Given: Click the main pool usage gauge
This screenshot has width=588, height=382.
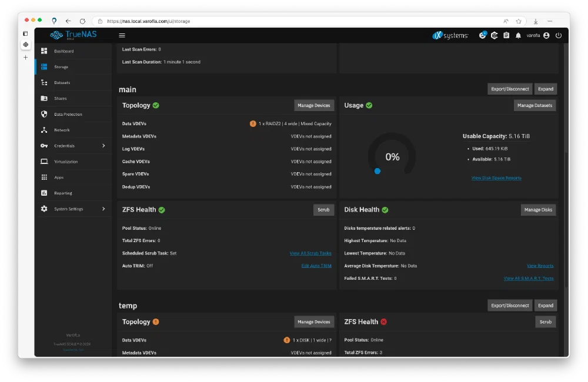Looking at the screenshot, I should [392, 157].
